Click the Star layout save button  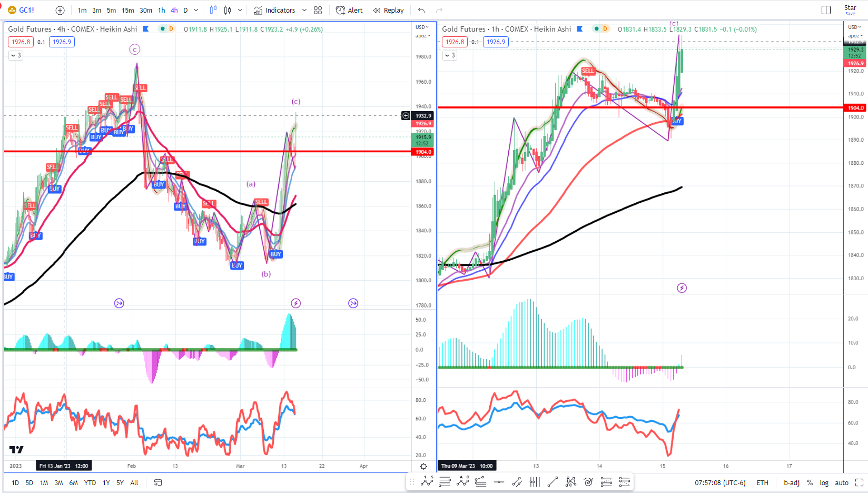(x=850, y=10)
